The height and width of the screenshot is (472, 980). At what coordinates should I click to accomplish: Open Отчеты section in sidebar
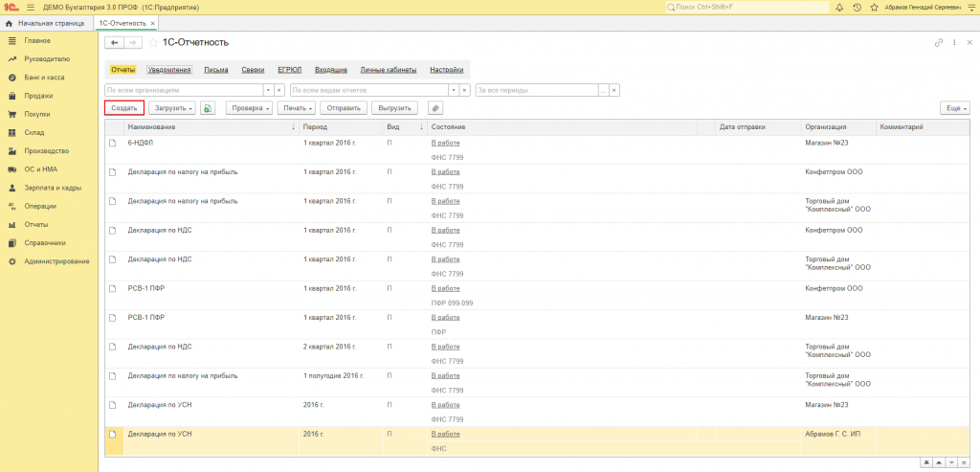coord(36,224)
